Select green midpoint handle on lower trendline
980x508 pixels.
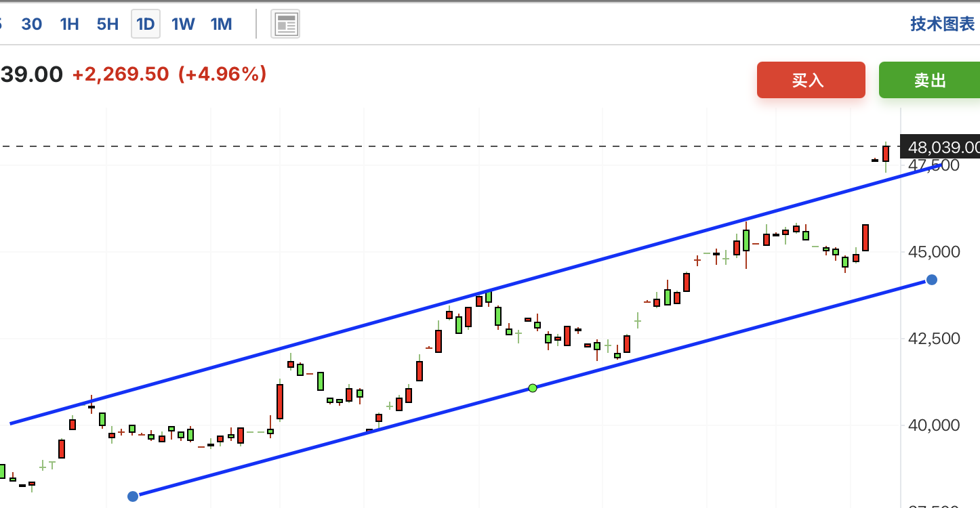point(533,388)
